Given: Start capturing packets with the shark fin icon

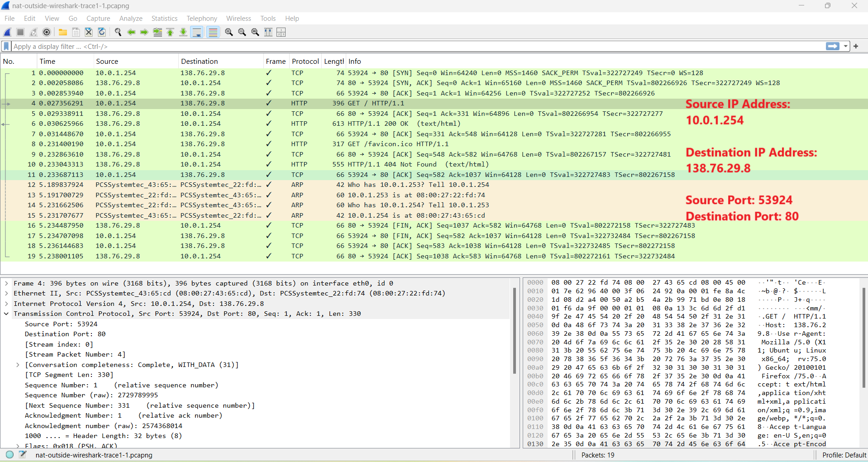Looking at the screenshot, I should click(7, 32).
